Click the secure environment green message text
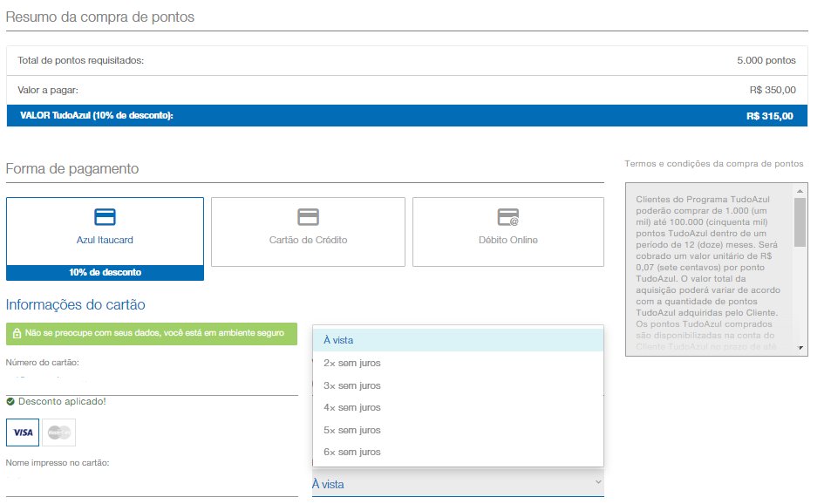The image size is (831, 504). [154, 333]
